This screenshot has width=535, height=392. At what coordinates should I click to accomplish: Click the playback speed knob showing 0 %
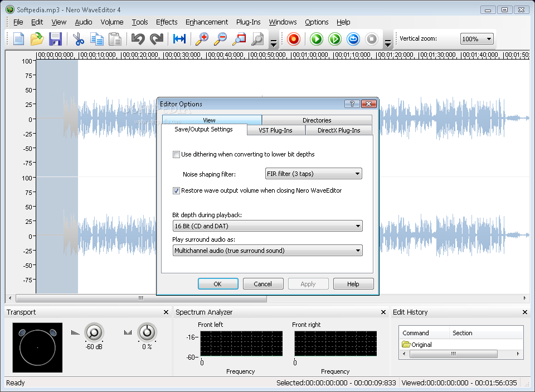(x=147, y=332)
